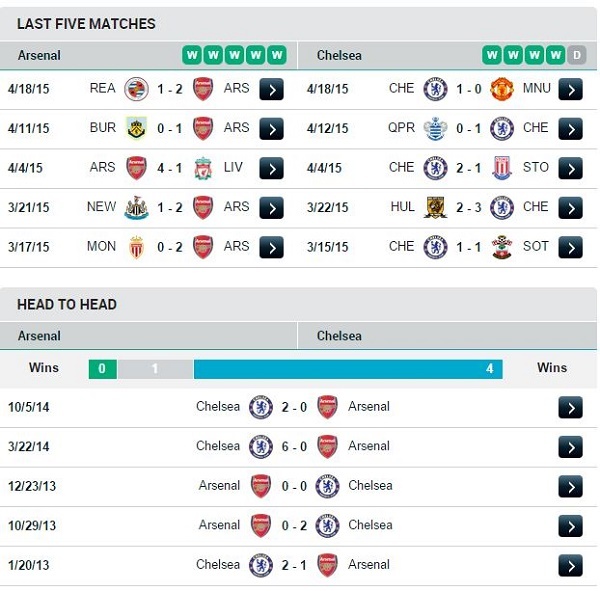The width and height of the screenshot is (600, 591).
Task: Open Chelsea vs Manchester United match arrow
Action: point(570,90)
